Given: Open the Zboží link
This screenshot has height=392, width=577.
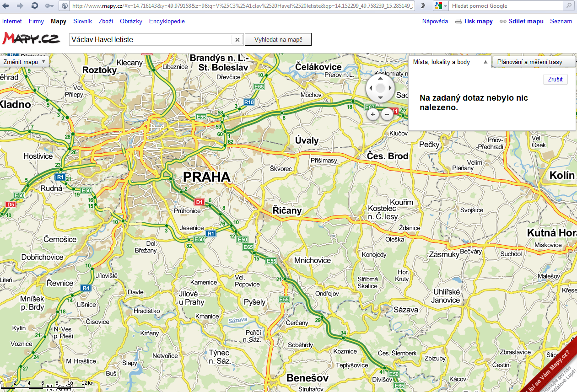Looking at the screenshot, I should pyautogui.click(x=106, y=21).
